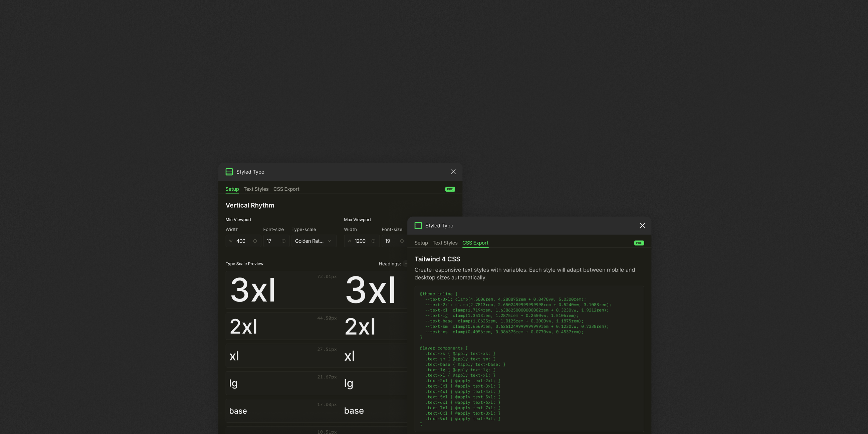This screenshot has height=434, width=868.
Task: Click Styled Typo logo in CSS Export window
Action: tap(418, 226)
